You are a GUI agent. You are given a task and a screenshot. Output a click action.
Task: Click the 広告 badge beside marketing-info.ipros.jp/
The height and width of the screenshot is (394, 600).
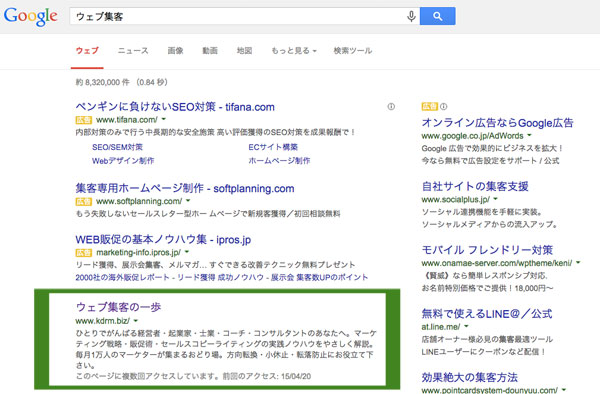[x=83, y=253]
